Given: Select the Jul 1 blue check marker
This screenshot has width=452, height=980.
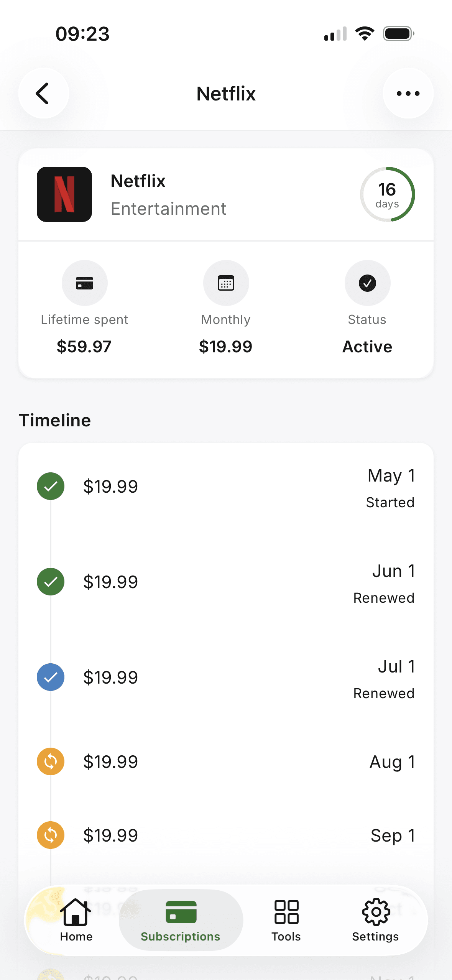Looking at the screenshot, I should pyautogui.click(x=51, y=677).
